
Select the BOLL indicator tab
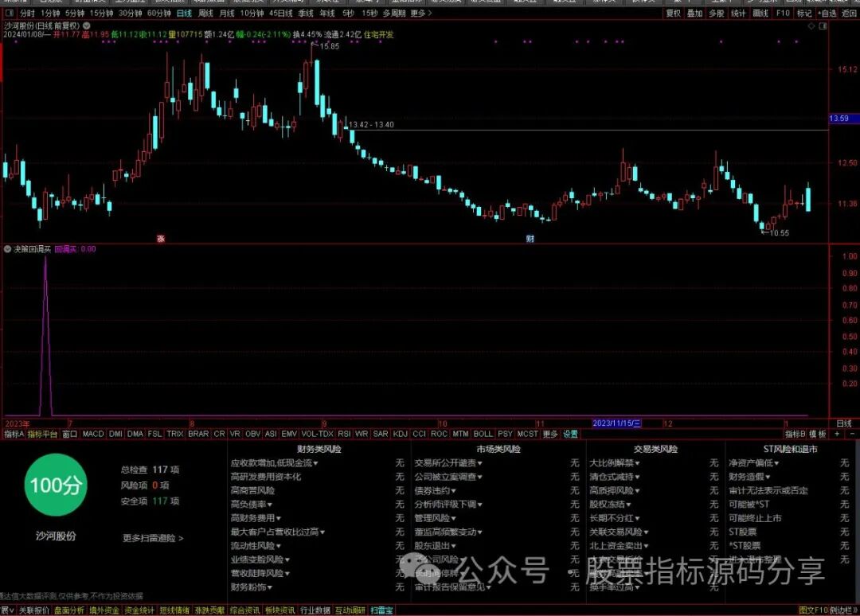483,434
